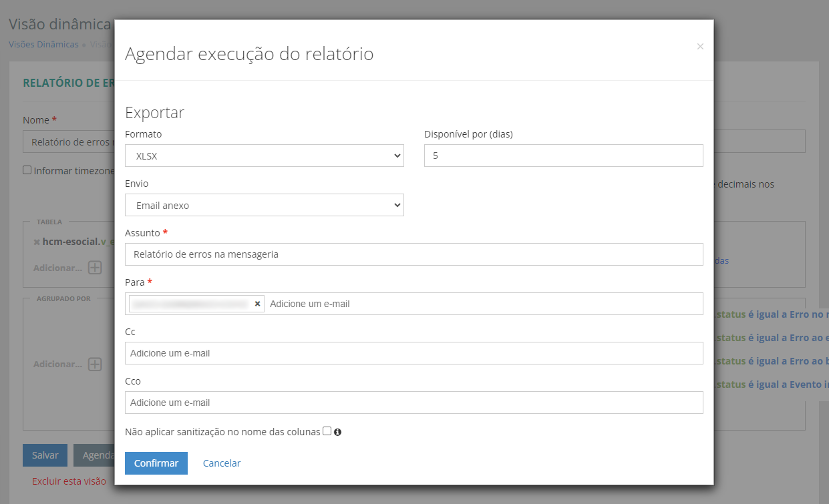829x504 pixels.
Task: Open the Formato XLSX dropdown
Action: [265, 156]
